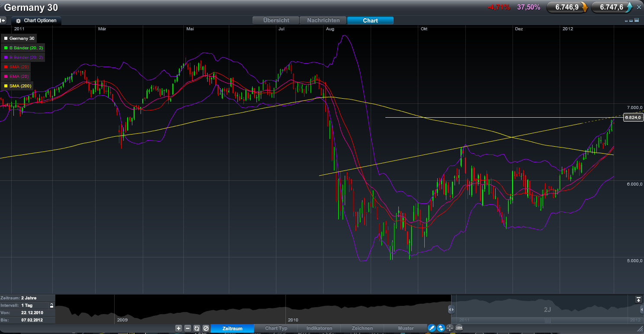Open the Muster menu
This screenshot has width=644, height=334.
click(x=406, y=328)
